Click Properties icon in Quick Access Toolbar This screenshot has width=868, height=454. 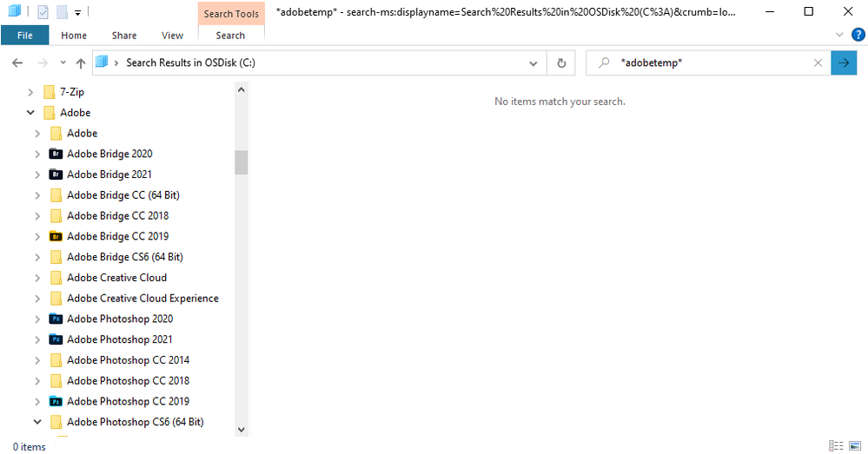[43, 11]
